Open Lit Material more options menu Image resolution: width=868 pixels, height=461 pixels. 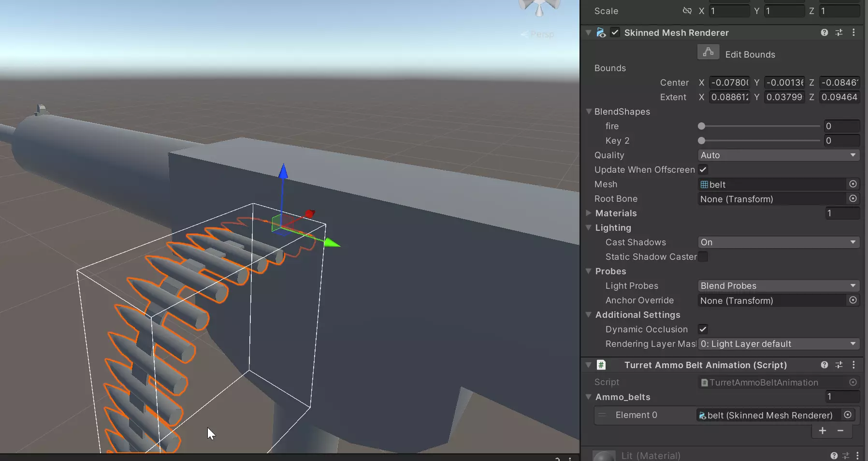[x=857, y=456]
